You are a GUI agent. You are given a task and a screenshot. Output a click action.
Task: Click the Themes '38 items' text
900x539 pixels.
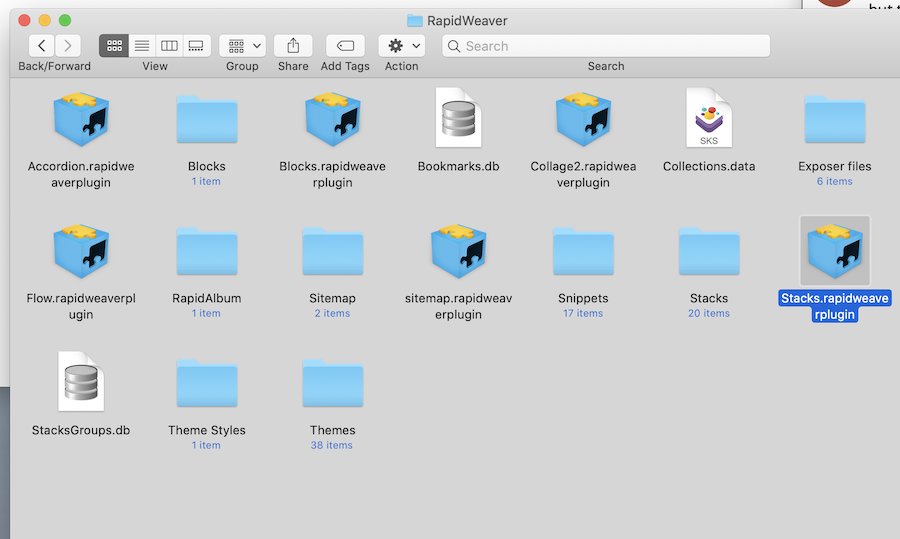coord(332,445)
